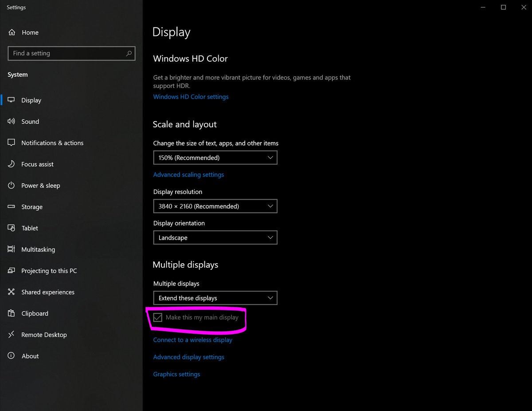Click the System sidebar heading
The width and height of the screenshot is (532, 411).
point(18,75)
